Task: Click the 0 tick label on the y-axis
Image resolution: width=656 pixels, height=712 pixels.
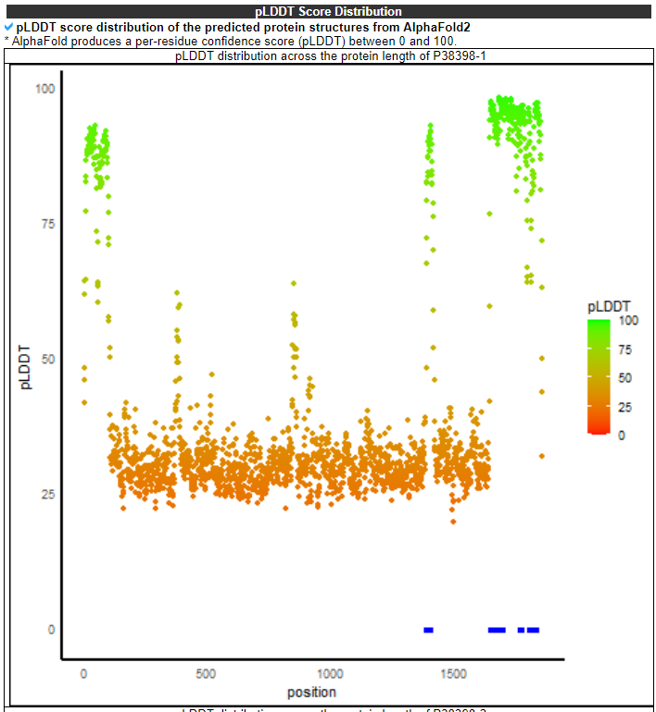Action: [x=51, y=630]
